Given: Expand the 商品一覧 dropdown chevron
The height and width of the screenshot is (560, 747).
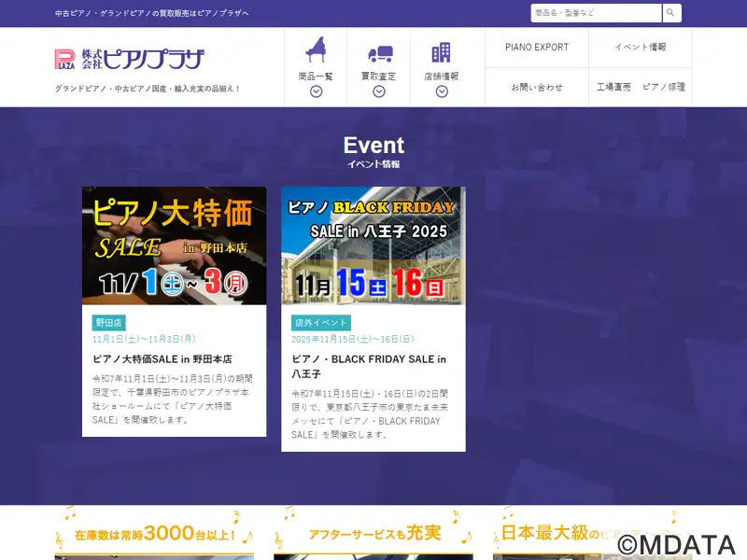Looking at the screenshot, I should [316, 91].
